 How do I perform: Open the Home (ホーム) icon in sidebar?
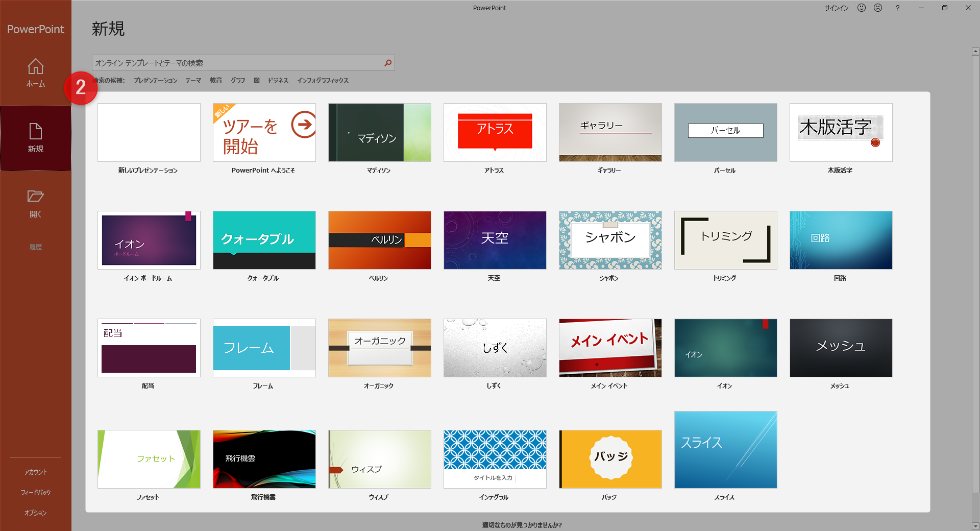35,66
